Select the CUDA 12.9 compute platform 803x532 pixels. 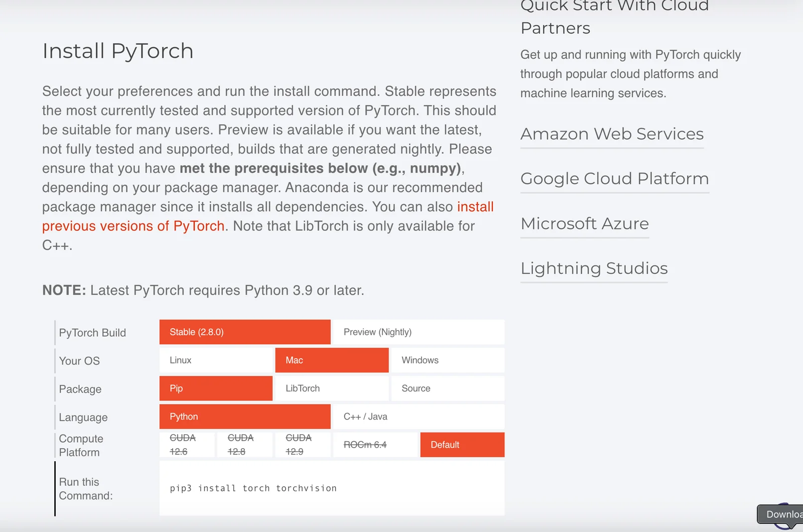pos(303,445)
